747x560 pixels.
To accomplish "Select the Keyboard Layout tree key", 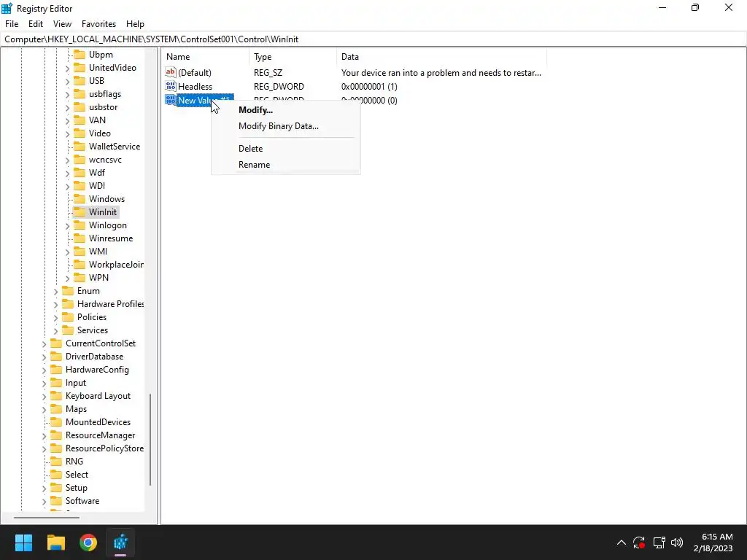I will [x=98, y=396].
